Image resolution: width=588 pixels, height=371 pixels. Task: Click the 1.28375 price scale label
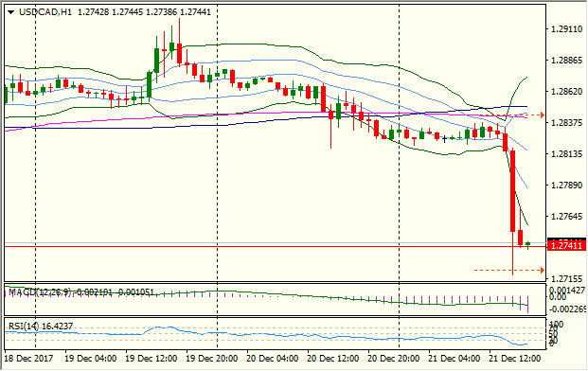click(x=566, y=122)
